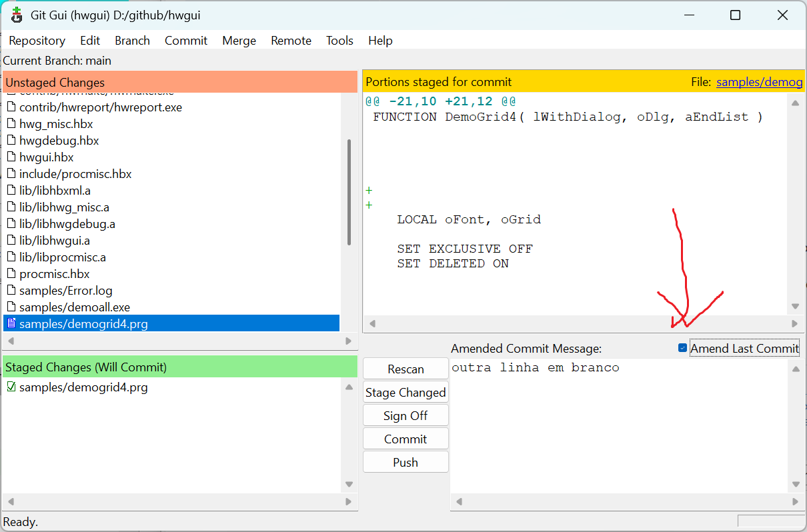
Task: Uncheck the Amend Last Commit checkbox
Action: 682,348
